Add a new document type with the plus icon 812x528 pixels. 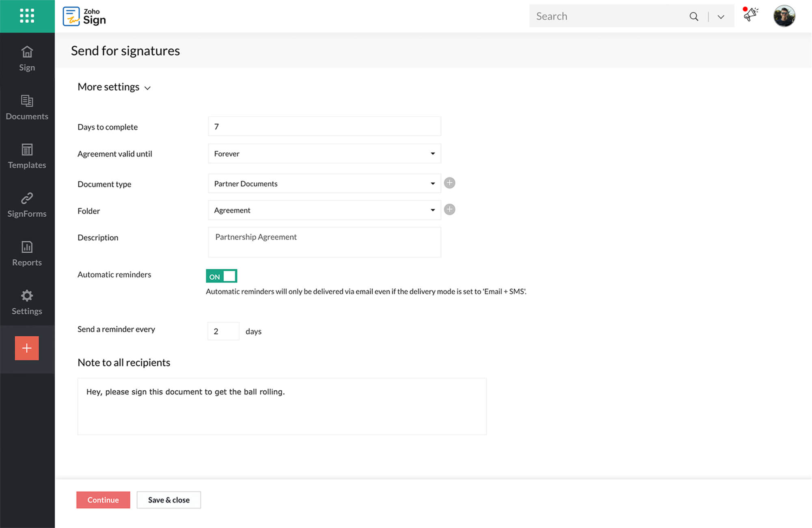point(449,183)
